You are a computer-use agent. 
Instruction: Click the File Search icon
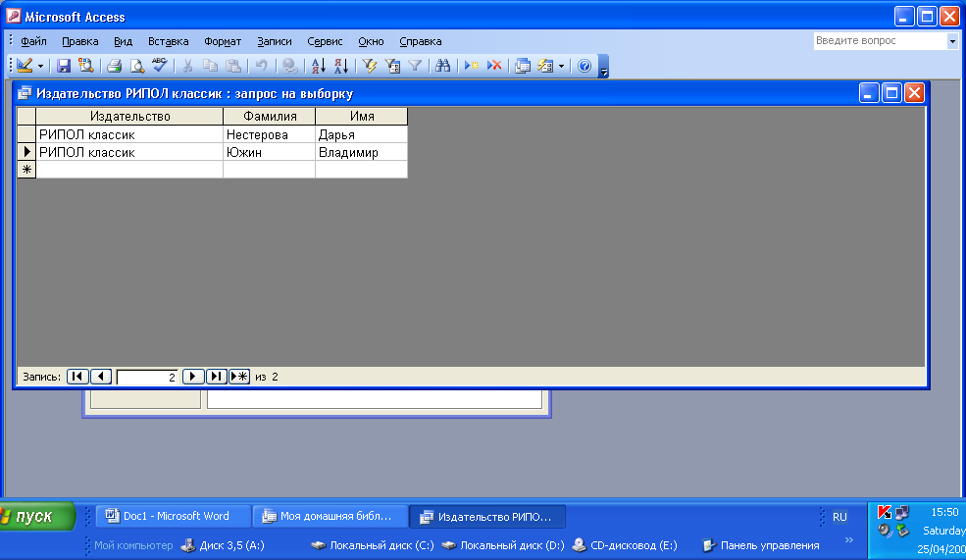[x=85, y=66]
